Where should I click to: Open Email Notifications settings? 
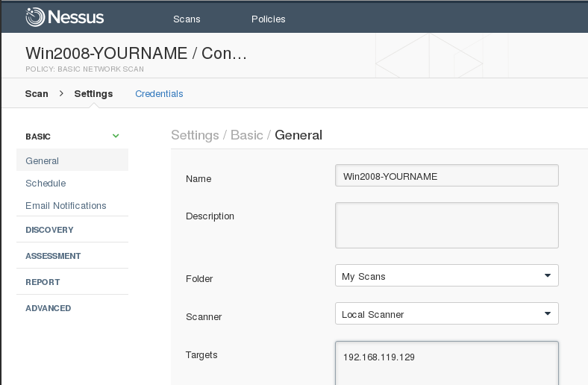(66, 205)
